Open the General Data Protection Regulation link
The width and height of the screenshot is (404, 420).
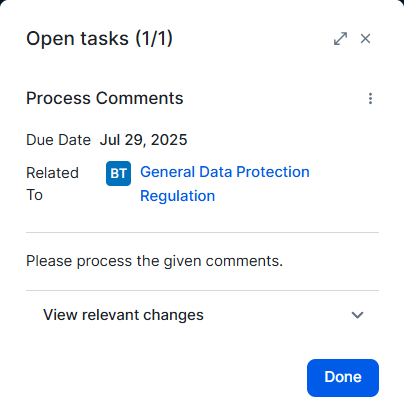225,184
